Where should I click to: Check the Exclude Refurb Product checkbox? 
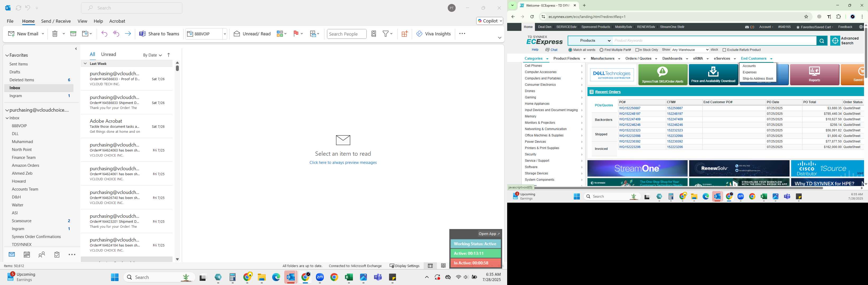[x=724, y=50]
